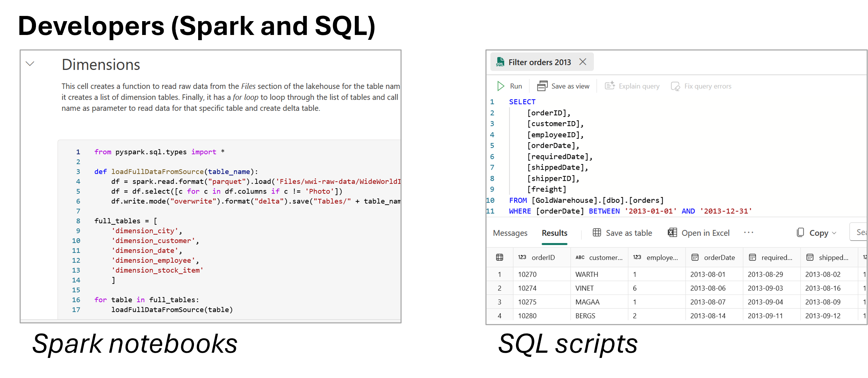The width and height of the screenshot is (868, 378).
Task: Select the cell with orderID 10270
Action: 542,274
